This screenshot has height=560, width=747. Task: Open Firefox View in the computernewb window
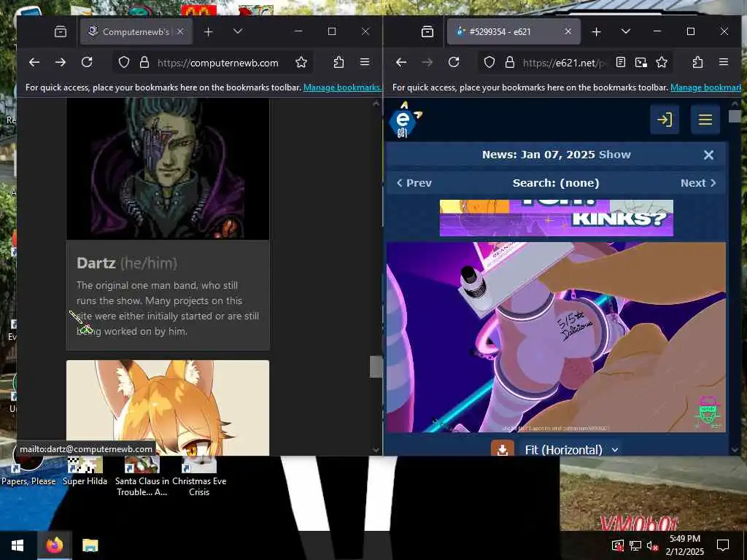(x=61, y=32)
